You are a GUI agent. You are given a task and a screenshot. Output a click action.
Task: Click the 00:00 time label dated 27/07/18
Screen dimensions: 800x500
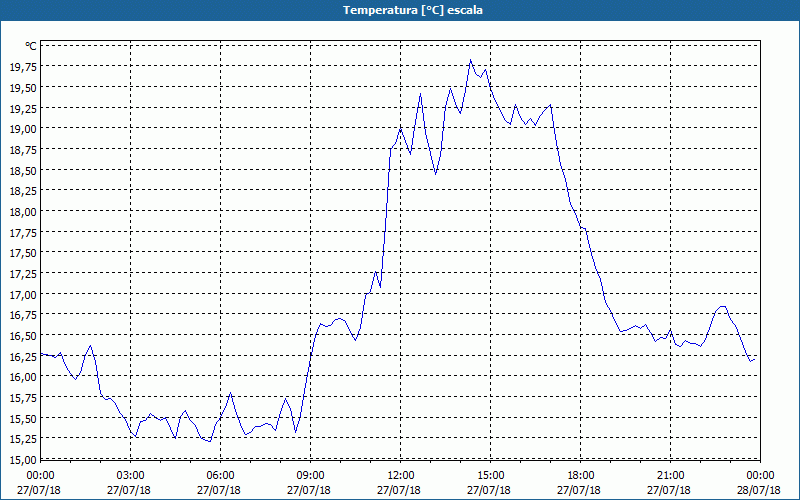pos(40,476)
